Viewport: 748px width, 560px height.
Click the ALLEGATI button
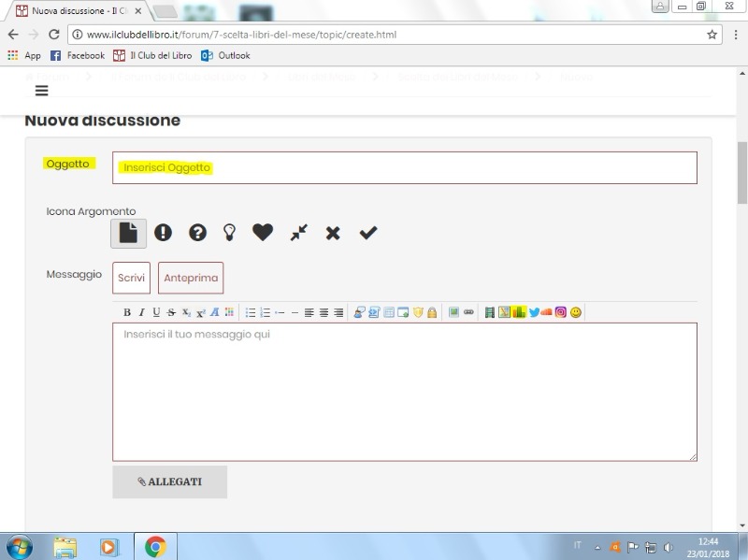coord(169,481)
